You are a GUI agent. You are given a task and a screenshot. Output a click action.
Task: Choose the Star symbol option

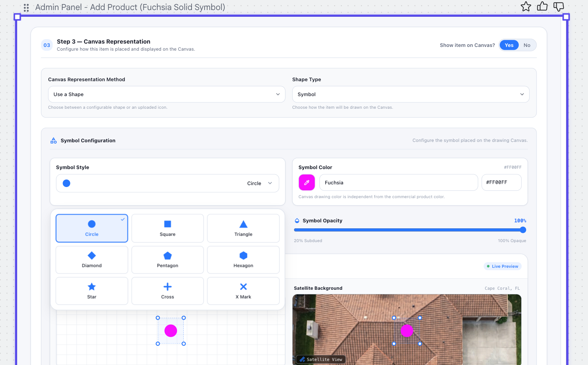92,291
